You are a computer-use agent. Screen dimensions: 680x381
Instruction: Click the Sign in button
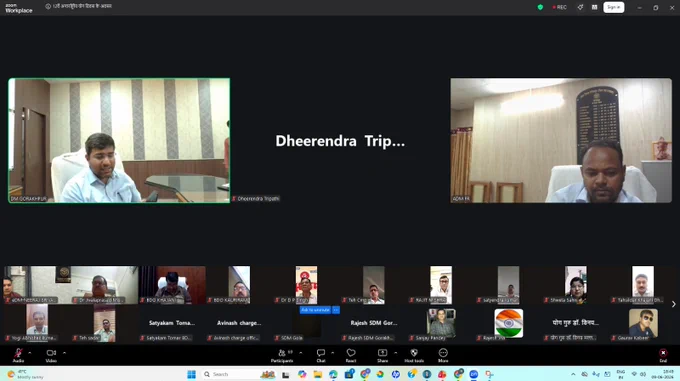(614, 7)
